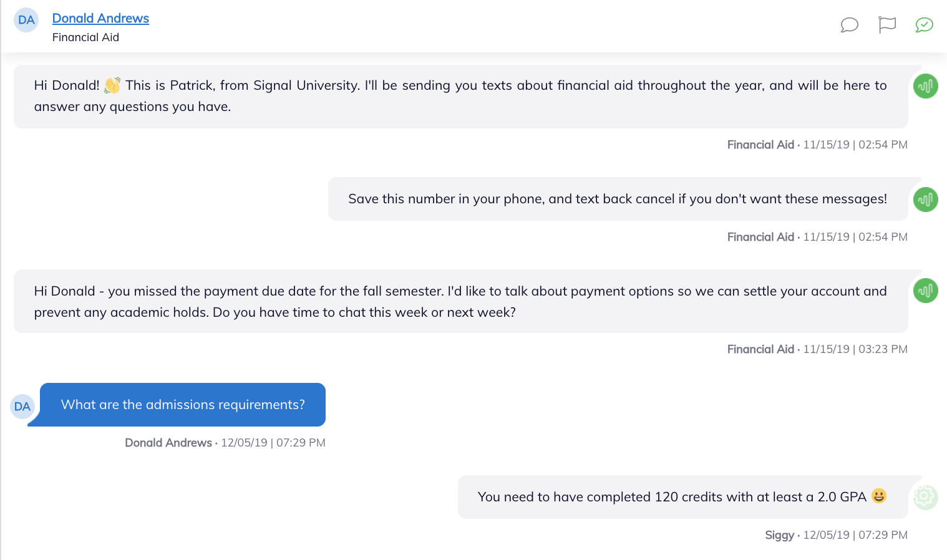Screen dimensions: 947x560
Task: Click the Siggy timestamp under the GPA reply
Action: [836, 534]
